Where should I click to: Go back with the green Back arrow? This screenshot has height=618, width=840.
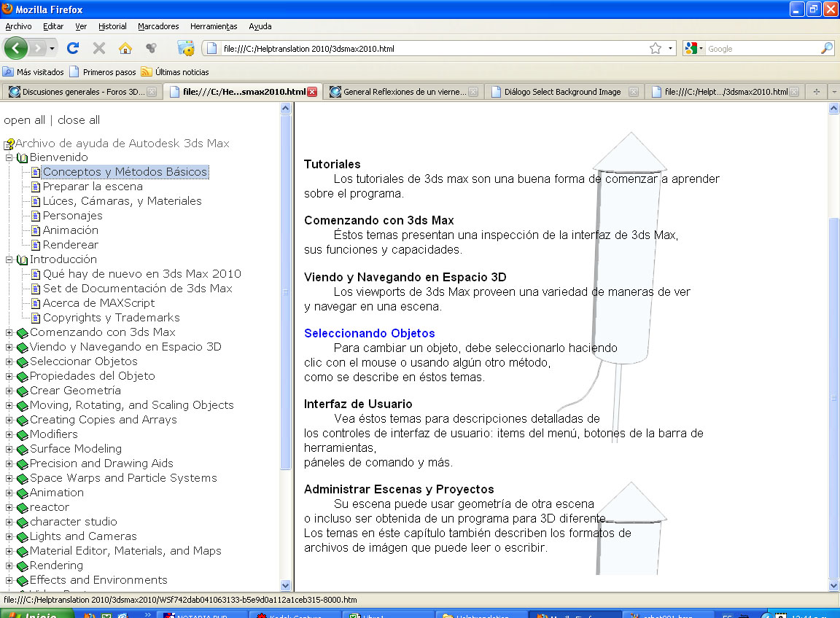click(x=15, y=49)
